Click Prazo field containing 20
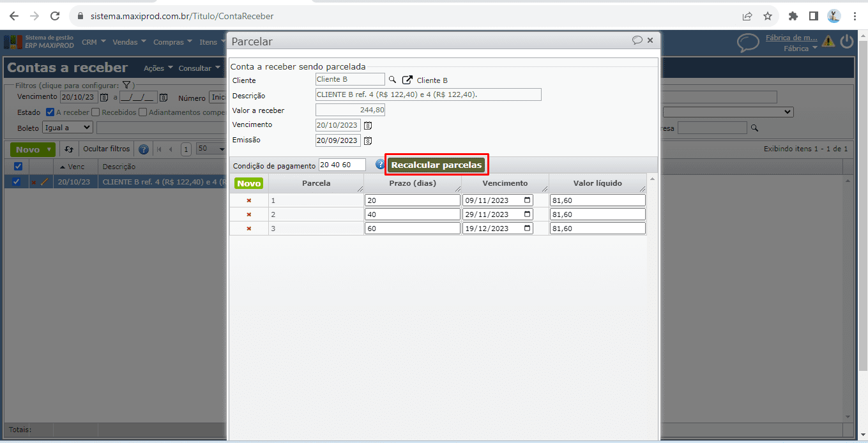 tap(413, 200)
